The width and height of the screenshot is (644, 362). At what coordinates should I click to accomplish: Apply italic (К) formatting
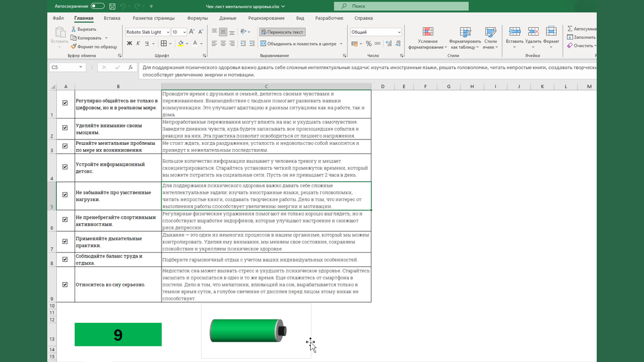click(138, 43)
